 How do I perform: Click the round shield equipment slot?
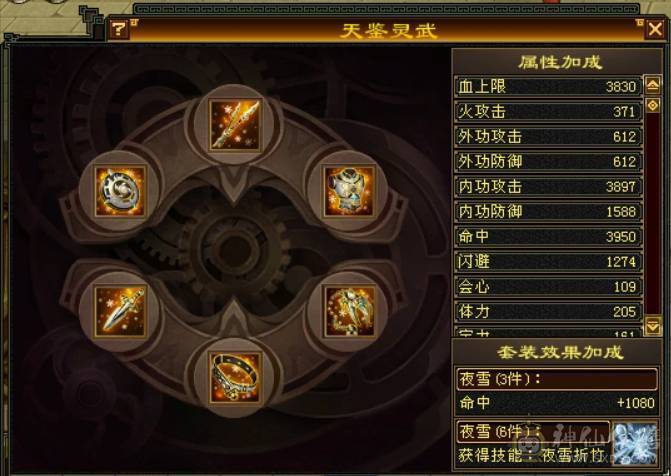(120, 191)
